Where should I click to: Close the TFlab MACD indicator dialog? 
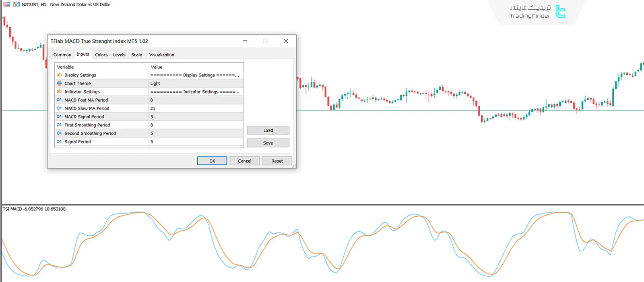(286, 41)
